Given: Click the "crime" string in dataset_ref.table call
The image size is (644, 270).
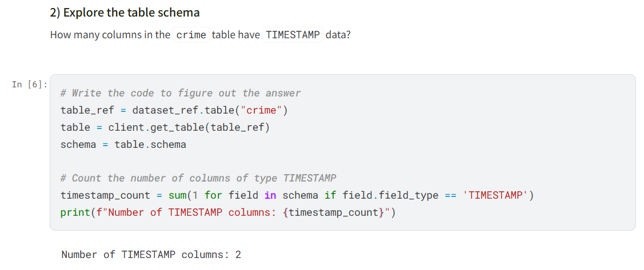Looking at the screenshot, I should click(x=264, y=110).
